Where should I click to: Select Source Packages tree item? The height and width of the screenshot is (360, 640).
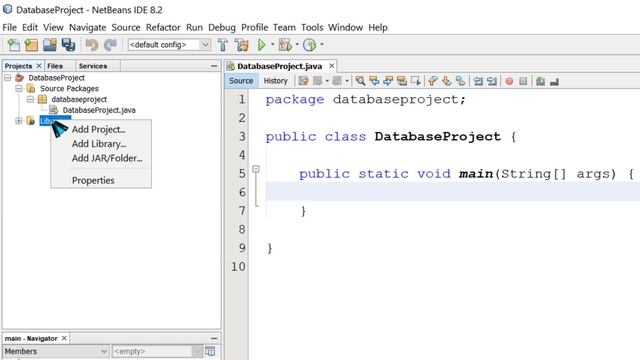(69, 88)
